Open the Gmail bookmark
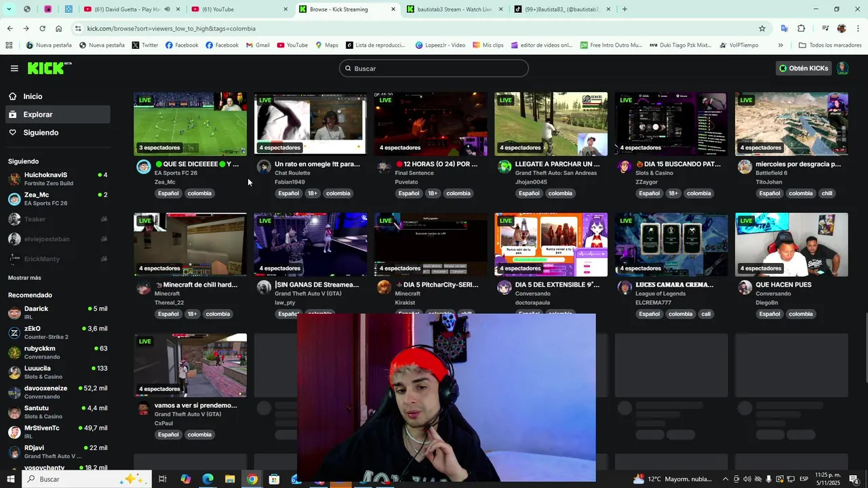Image resolution: width=868 pixels, height=488 pixels. click(x=258, y=45)
